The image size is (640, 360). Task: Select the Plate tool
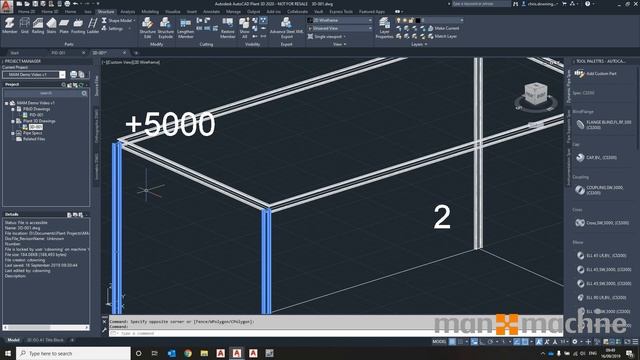tap(64, 25)
